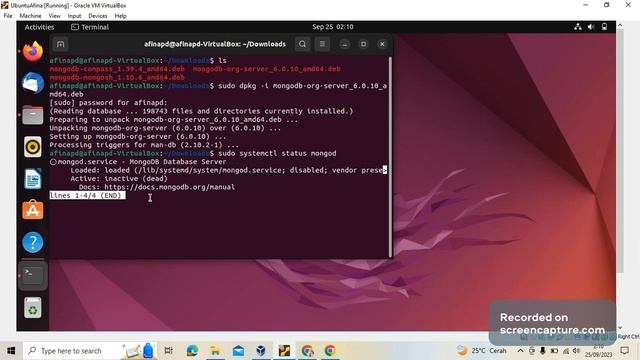
Task: Click the terminal's vertical scrollbar
Action: pyautogui.click(x=390, y=157)
